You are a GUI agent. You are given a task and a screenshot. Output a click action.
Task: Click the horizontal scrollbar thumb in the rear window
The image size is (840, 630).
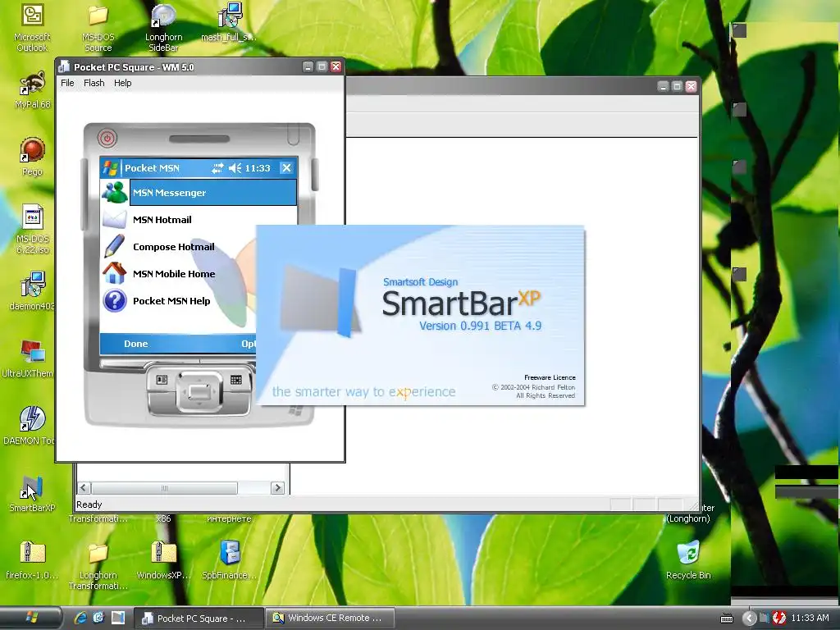click(x=164, y=487)
